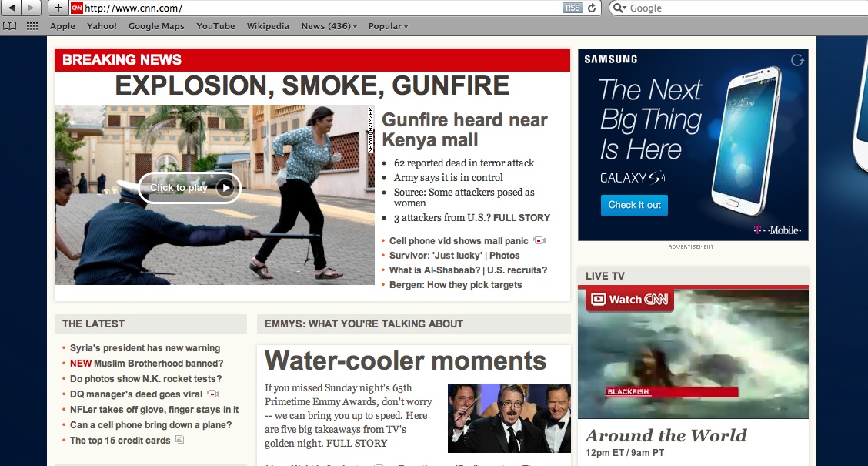Screen dimensions: 868x466
Task: Click the Watch CNN live TV button
Action: (x=629, y=300)
